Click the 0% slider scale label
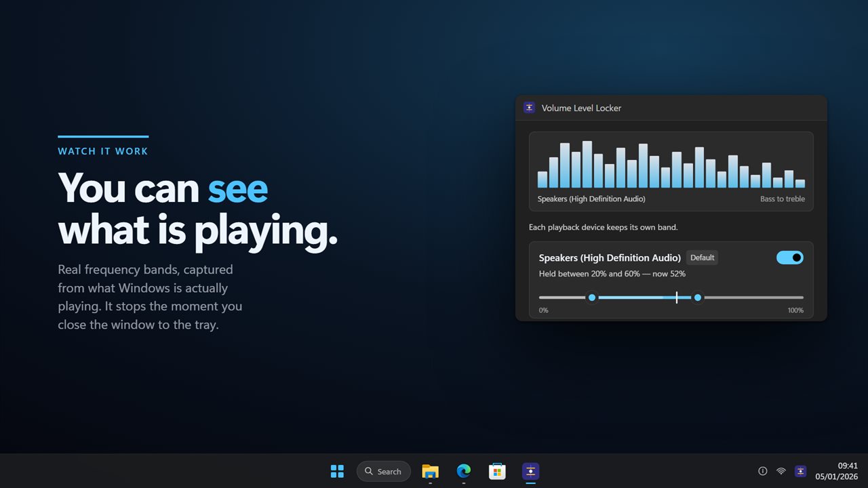The width and height of the screenshot is (868, 488). 544,310
